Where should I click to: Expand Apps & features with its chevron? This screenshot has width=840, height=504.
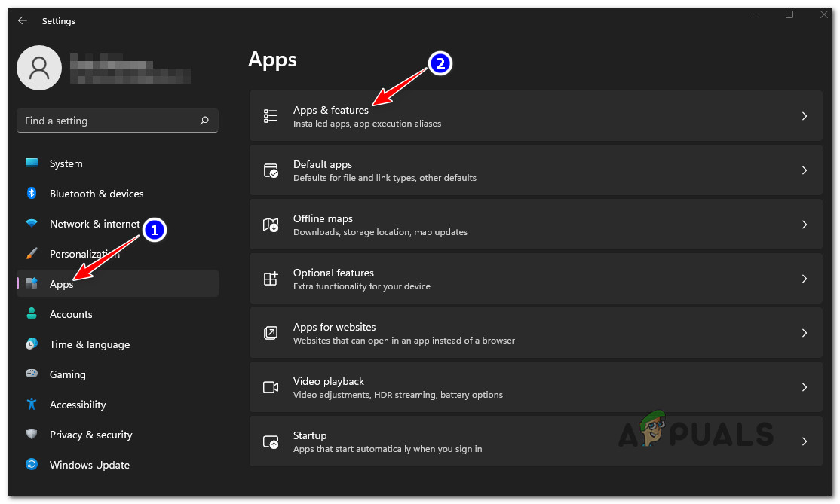click(804, 116)
